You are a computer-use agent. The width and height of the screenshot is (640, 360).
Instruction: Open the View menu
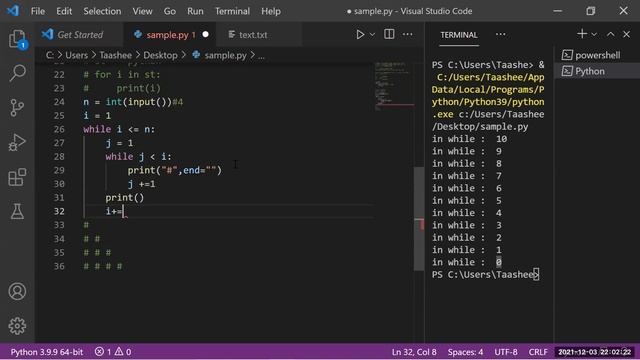click(x=142, y=11)
